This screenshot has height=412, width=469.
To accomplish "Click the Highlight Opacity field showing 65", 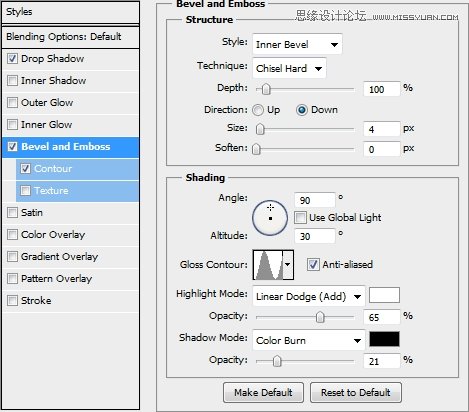I will (382, 317).
